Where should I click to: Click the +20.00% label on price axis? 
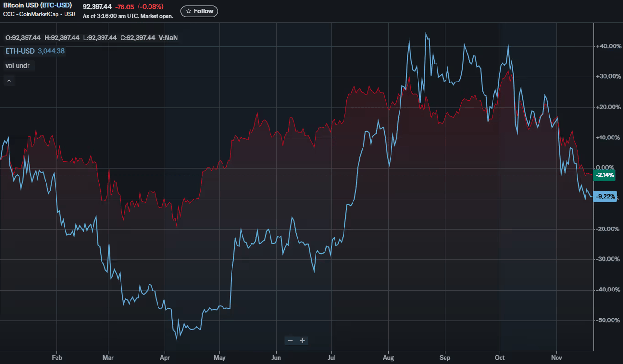(607, 107)
